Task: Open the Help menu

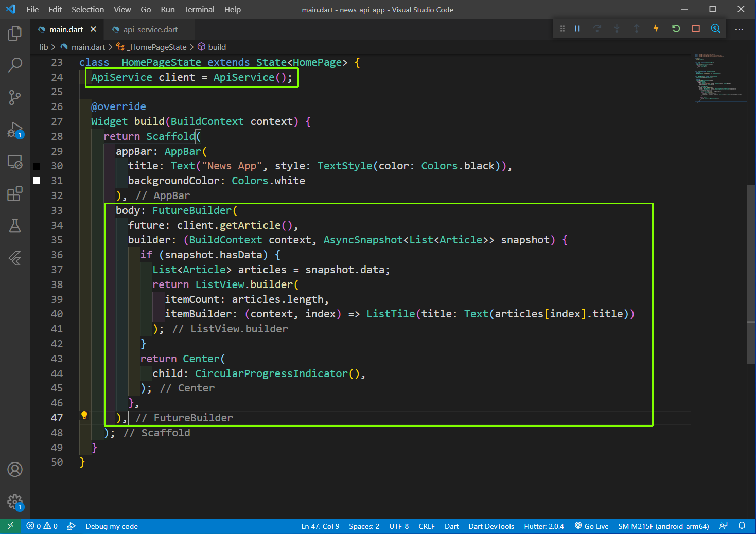Action: coord(233,9)
